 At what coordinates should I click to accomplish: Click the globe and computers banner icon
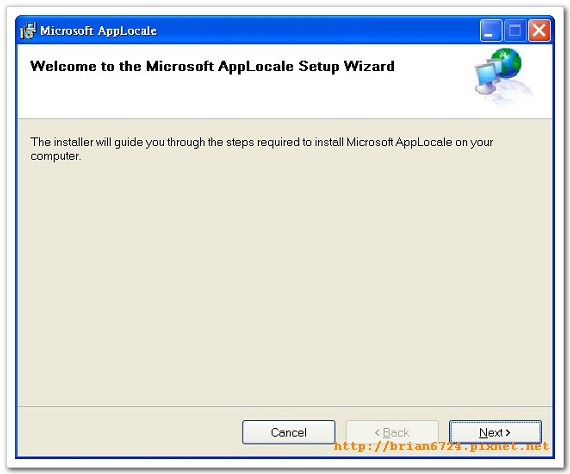[503, 77]
